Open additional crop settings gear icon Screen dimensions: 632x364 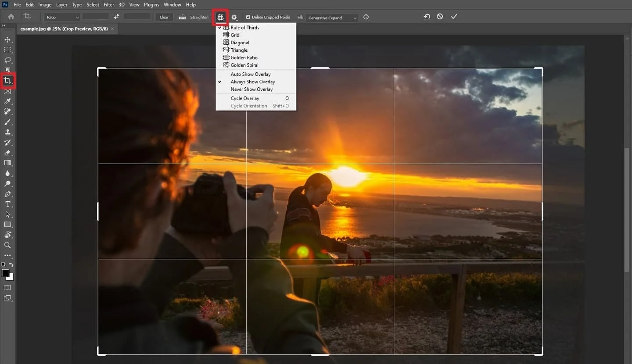234,18
